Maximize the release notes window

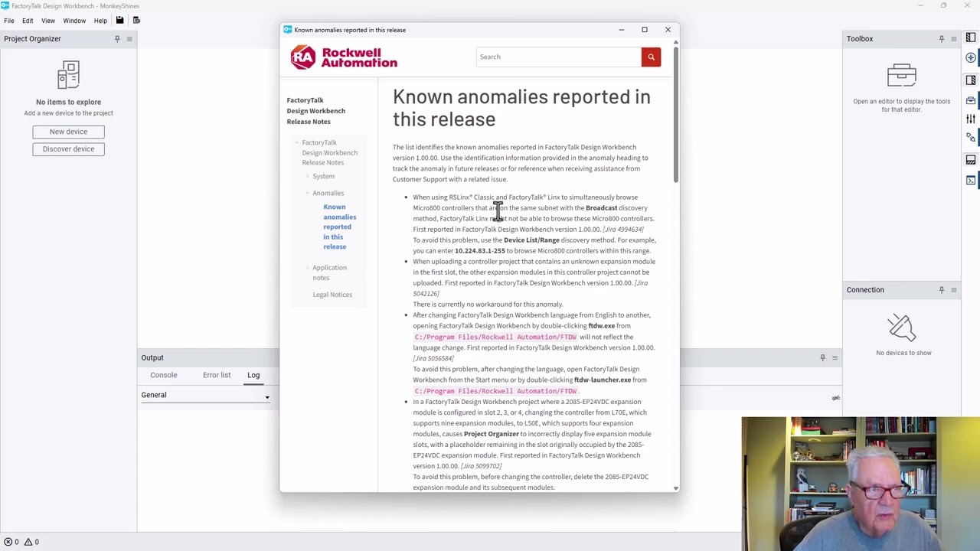pos(645,30)
